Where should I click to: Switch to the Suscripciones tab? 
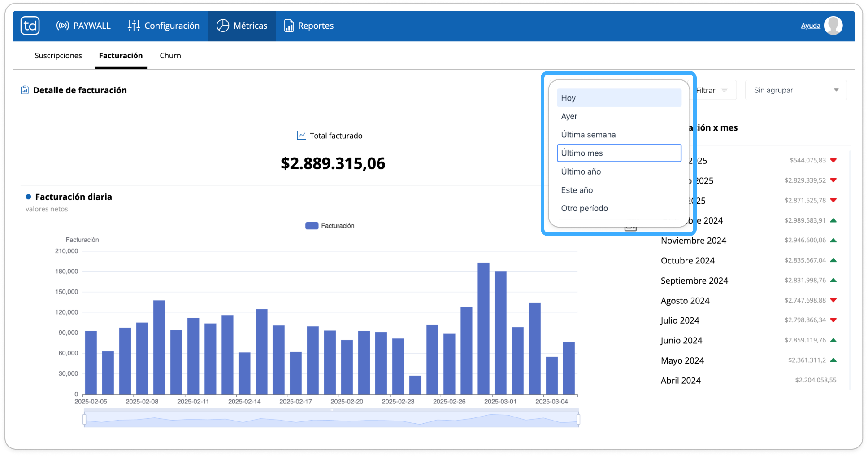point(58,56)
